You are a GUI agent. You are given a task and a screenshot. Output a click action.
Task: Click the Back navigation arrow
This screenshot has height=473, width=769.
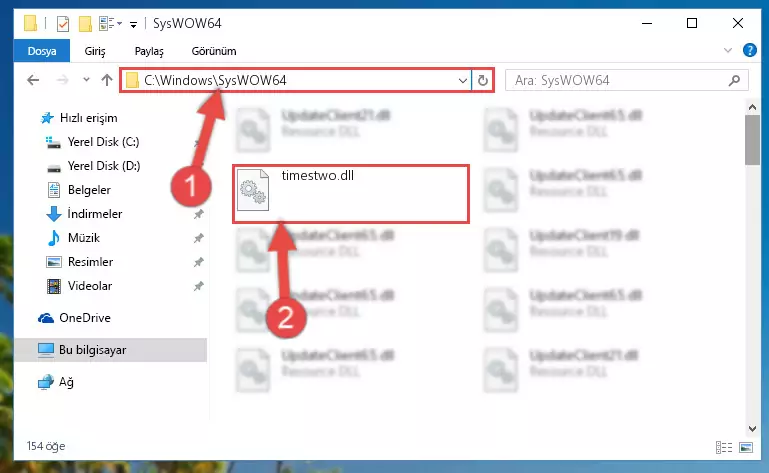coord(33,80)
